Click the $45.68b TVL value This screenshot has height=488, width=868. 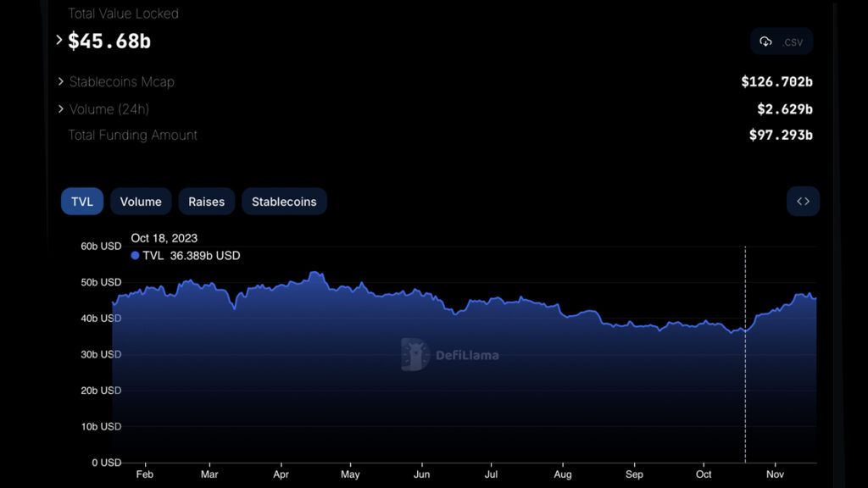click(108, 40)
